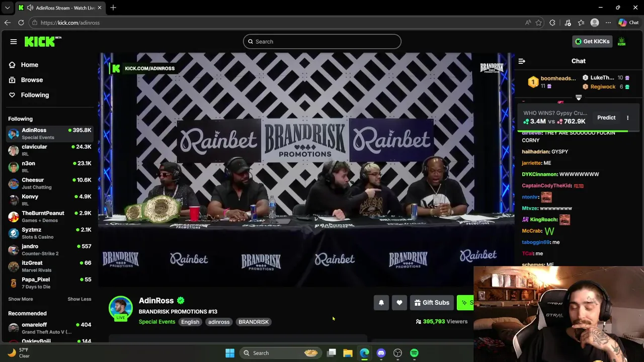Open Syztmz channel in sidebar
Screen dimensions: 644x362
(x=49, y=233)
